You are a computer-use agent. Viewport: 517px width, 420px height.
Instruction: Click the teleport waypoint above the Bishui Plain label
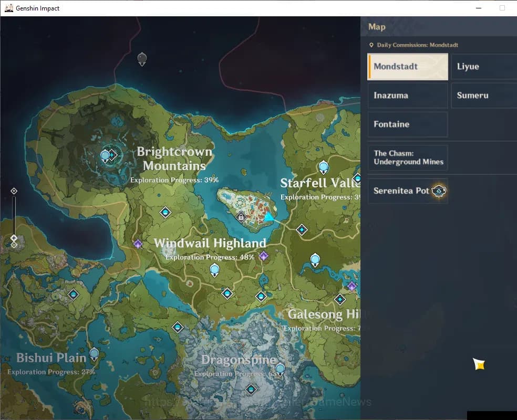pos(73,294)
